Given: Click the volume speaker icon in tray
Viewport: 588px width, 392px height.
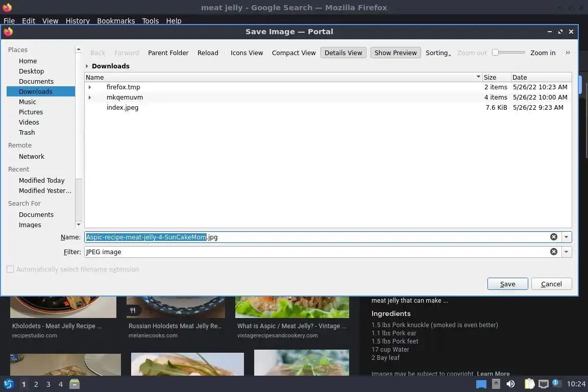Looking at the screenshot, I should (x=510, y=384).
